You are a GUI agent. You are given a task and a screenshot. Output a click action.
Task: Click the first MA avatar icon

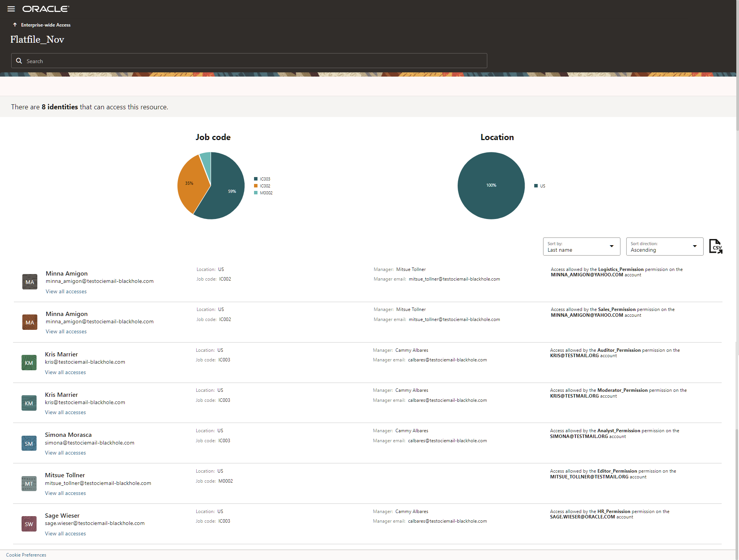[x=30, y=282]
